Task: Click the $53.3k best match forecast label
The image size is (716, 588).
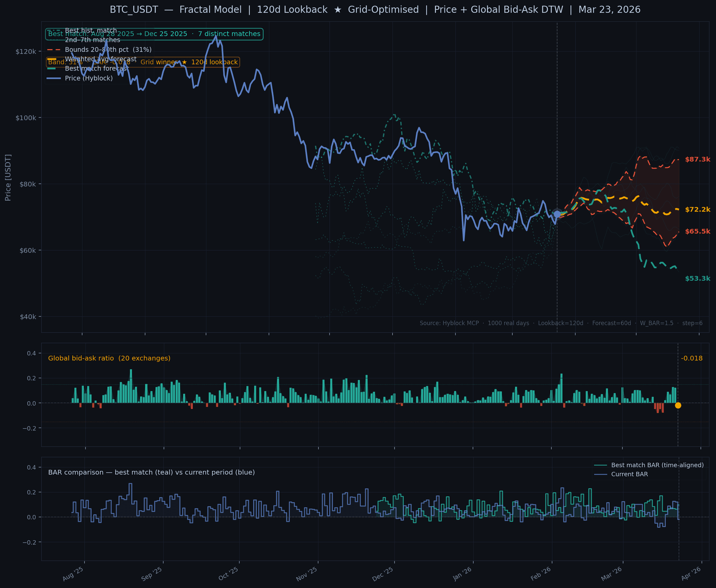Action: pos(697,279)
